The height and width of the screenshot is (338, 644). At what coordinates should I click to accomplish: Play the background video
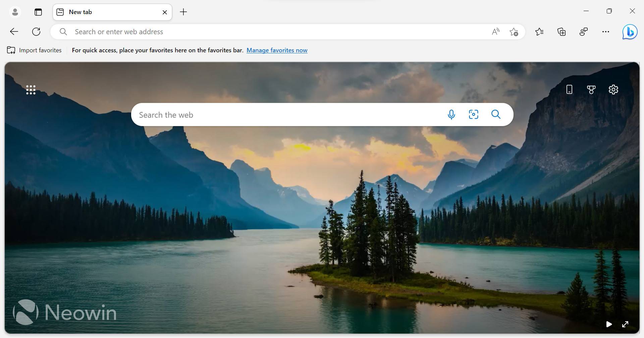click(609, 324)
